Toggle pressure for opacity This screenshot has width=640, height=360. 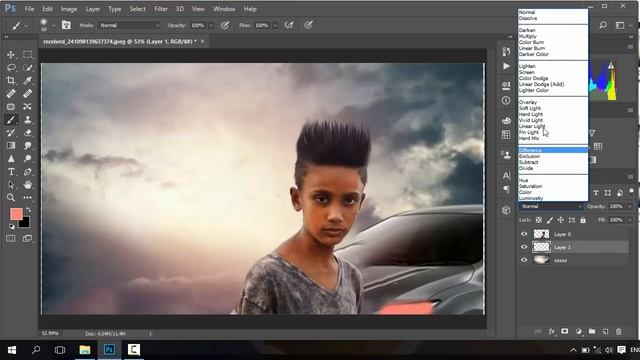click(224, 25)
